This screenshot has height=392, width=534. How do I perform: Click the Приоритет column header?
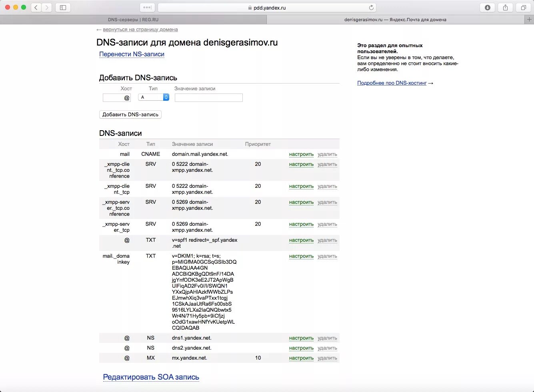(x=258, y=144)
